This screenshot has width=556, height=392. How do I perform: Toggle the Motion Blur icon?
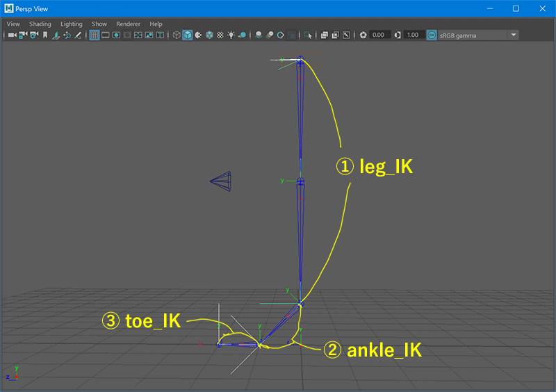(270, 35)
